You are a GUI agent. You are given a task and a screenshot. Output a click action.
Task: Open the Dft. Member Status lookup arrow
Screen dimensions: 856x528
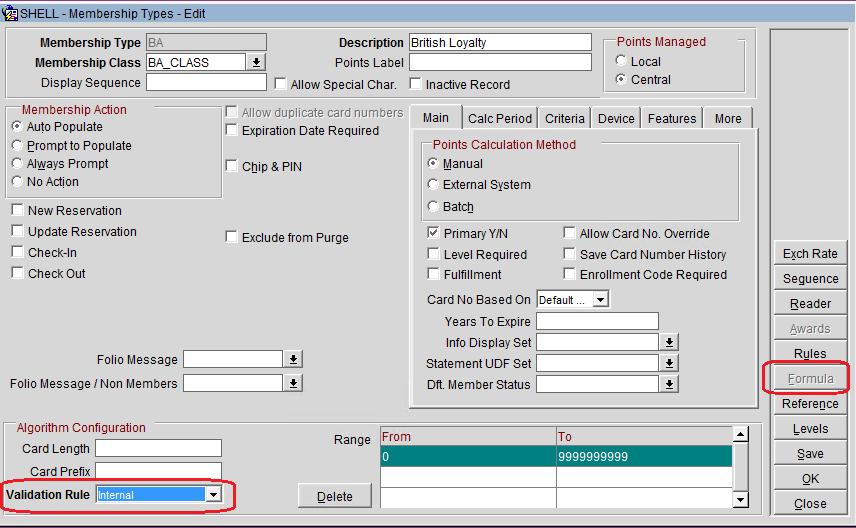[670, 384]
